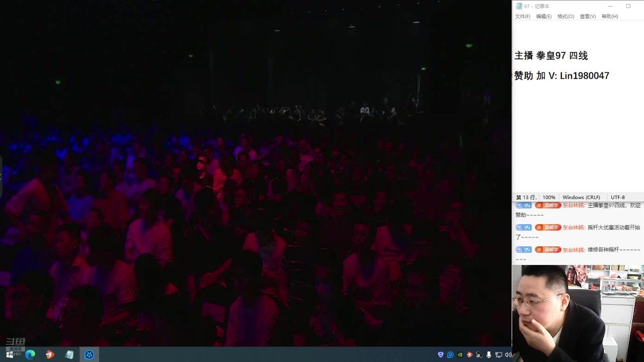The width and height of the screenshot is (644, 362).
Task: Switch to the Notepad taskbar icon
Action: click(69, 354)
